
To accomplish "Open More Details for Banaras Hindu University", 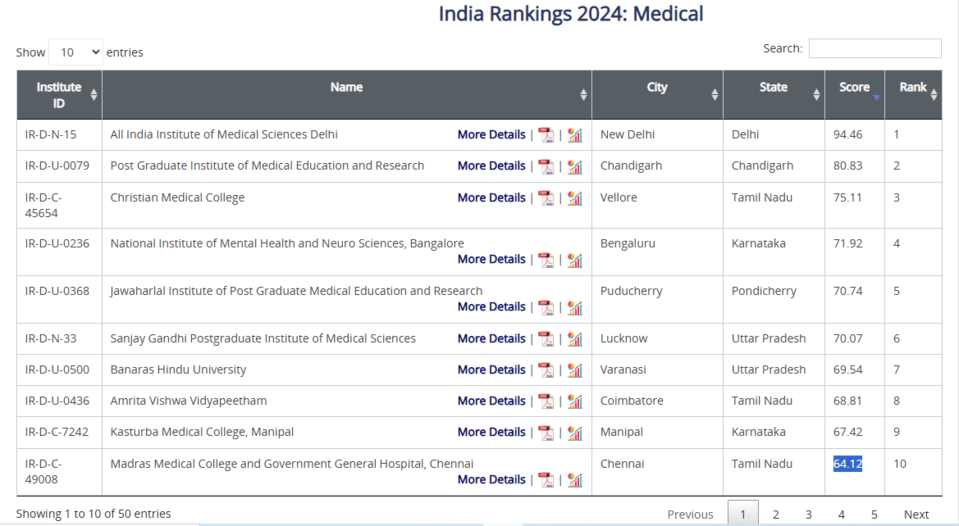I will pos(492,369).
